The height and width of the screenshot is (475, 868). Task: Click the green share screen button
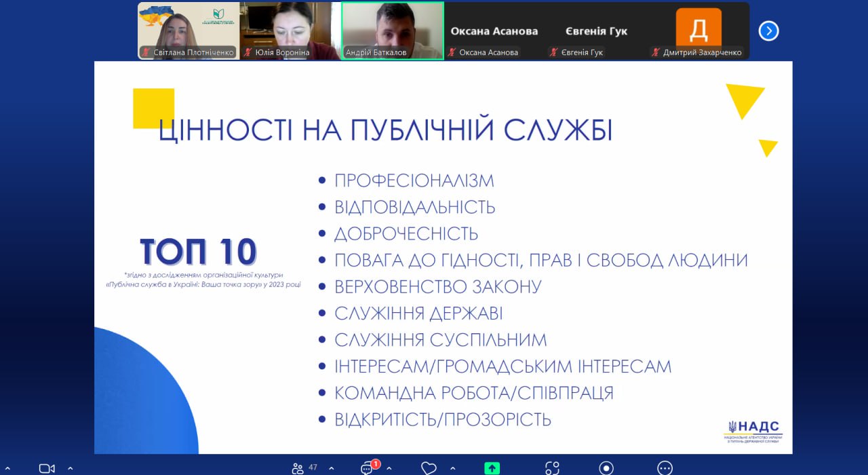492,468
